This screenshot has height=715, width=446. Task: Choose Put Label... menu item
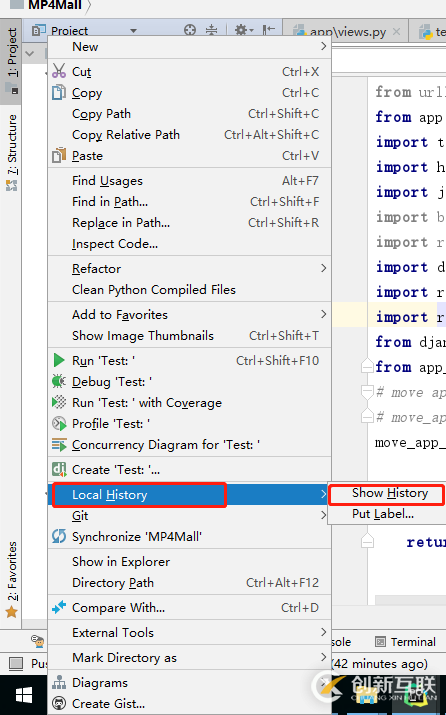[x=383, y=514]
